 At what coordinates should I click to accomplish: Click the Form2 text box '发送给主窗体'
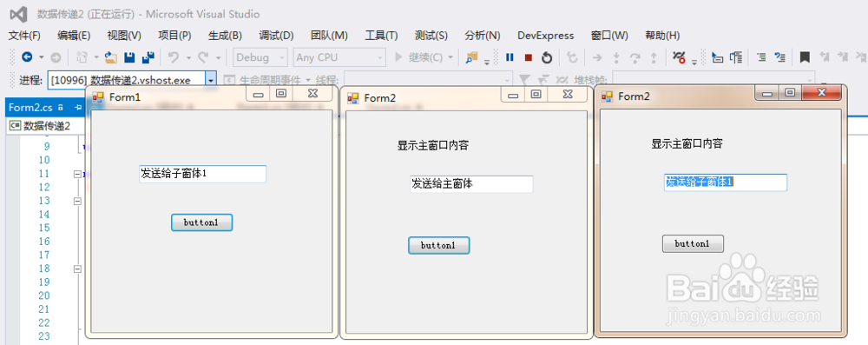471,184
